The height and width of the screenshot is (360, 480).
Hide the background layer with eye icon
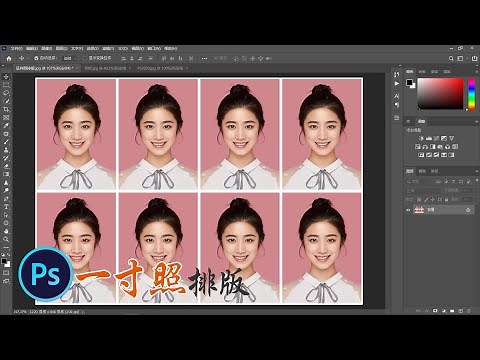coord(408,210)
